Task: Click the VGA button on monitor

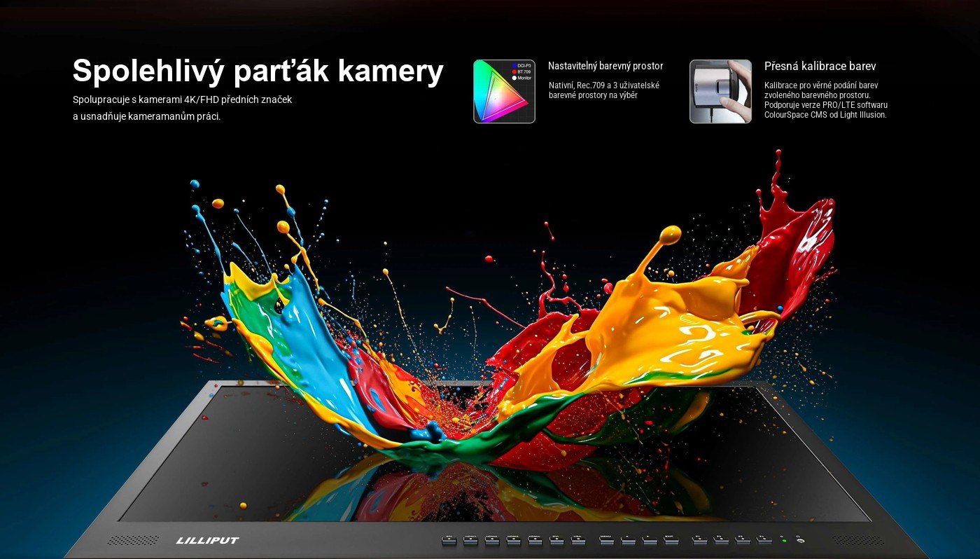Action: (578, 540)
